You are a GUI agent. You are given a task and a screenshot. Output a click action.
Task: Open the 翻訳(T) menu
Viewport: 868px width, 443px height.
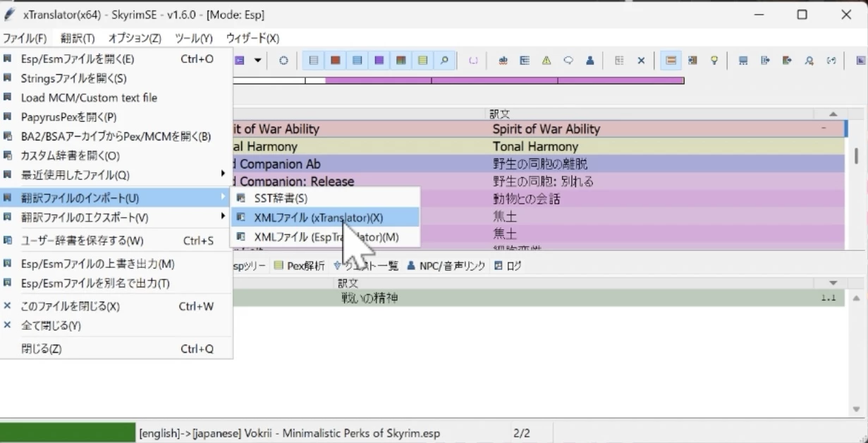(x=78, y=38)
